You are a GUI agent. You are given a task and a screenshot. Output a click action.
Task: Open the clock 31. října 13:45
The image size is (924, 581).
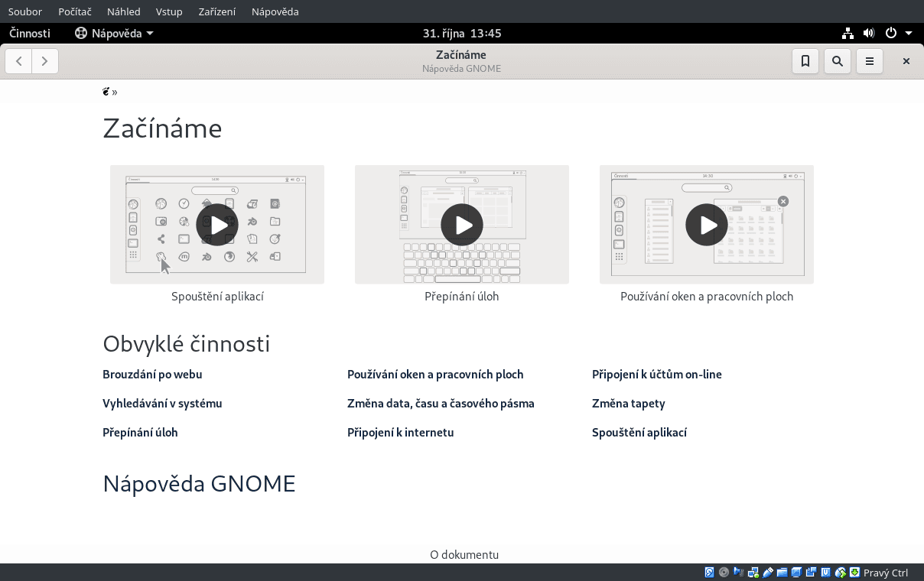[462, 34]
